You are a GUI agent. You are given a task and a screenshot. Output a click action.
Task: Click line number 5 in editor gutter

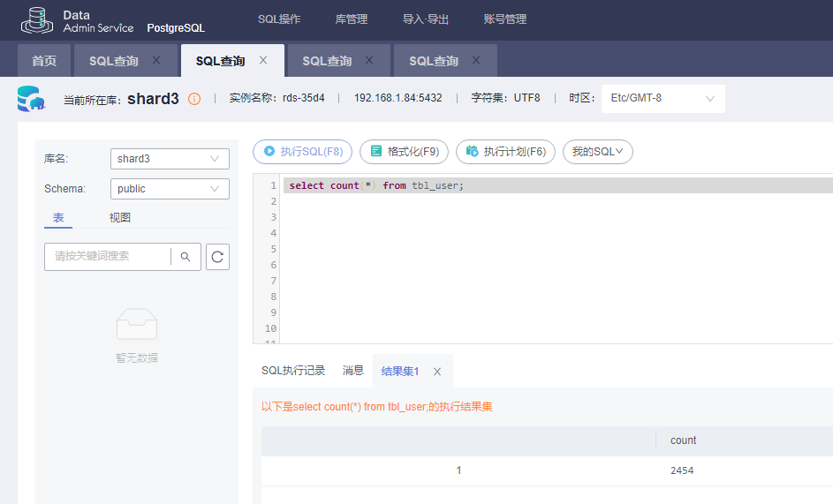point(274,249)
